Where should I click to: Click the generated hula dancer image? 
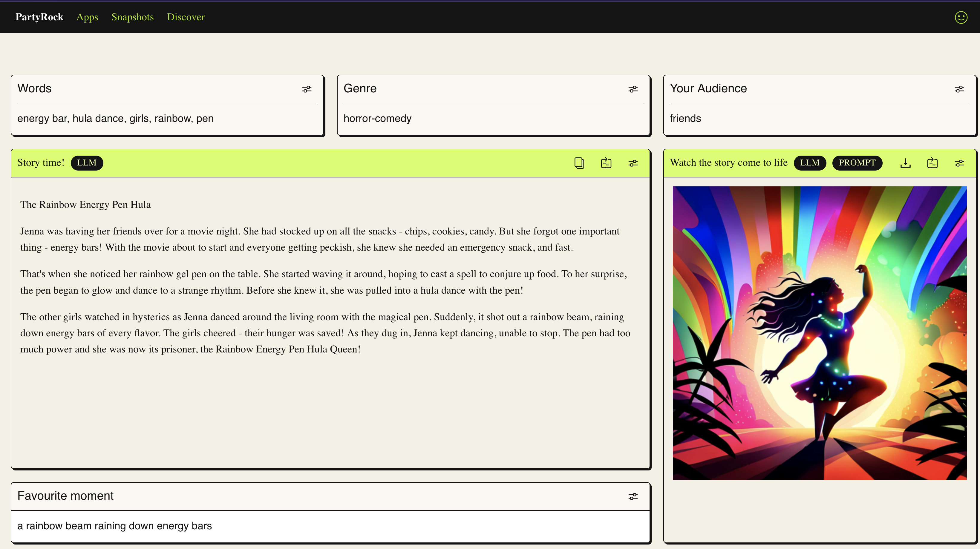point(820,333)
